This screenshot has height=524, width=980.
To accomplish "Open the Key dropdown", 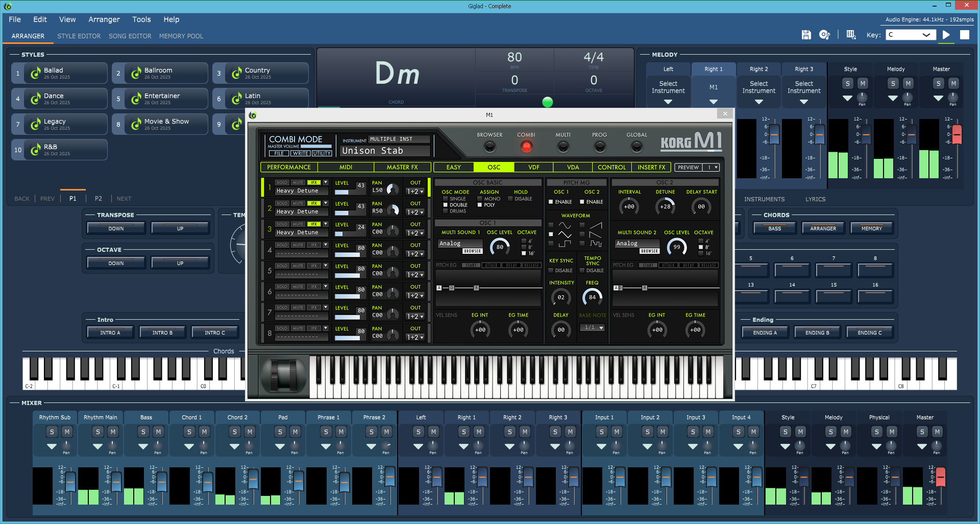I will click(x=911, y=35).
